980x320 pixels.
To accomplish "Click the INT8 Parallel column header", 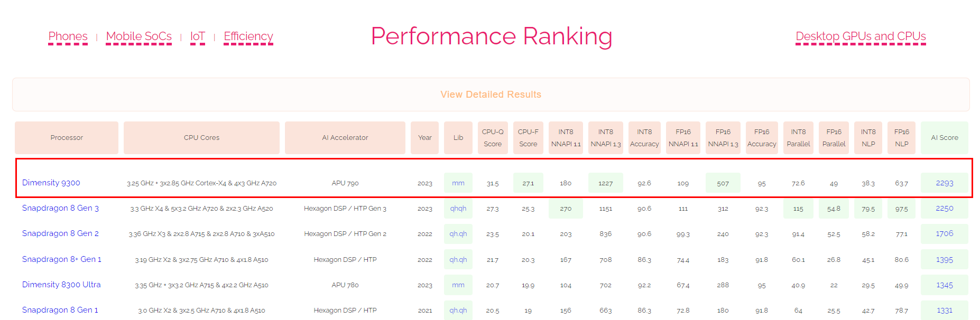I will (x=798, y=138).
